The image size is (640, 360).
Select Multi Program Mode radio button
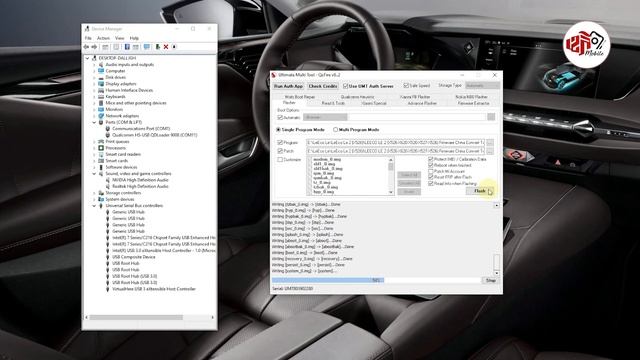[x=335, y=129]
